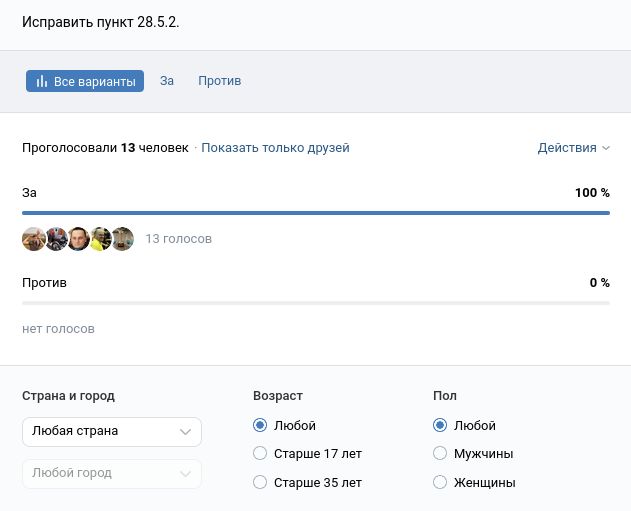Select the Любой gender radio button
Image resolution: width=631 pixels, height=511 pixels.
440,425
